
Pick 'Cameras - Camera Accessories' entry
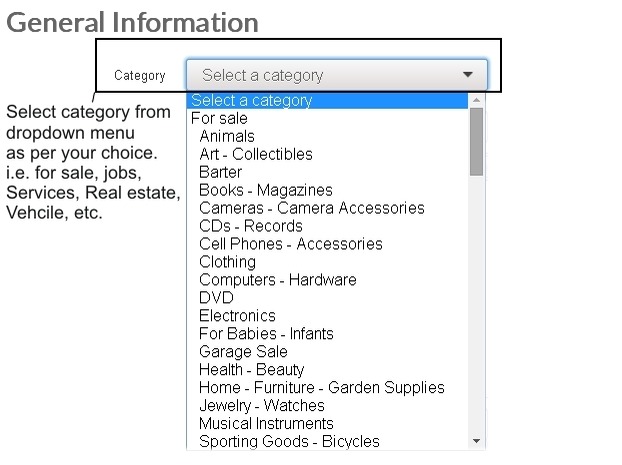coord(311,208)
